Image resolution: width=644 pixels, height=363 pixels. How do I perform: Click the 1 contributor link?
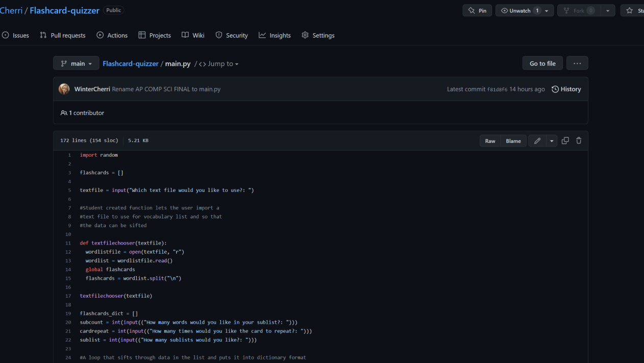click(x=82, y=113)
